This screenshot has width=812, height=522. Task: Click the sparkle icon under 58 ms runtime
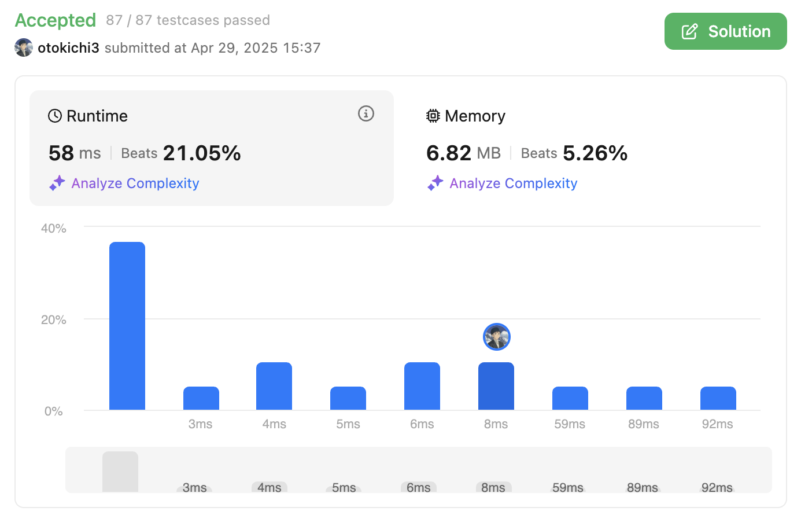57,183
